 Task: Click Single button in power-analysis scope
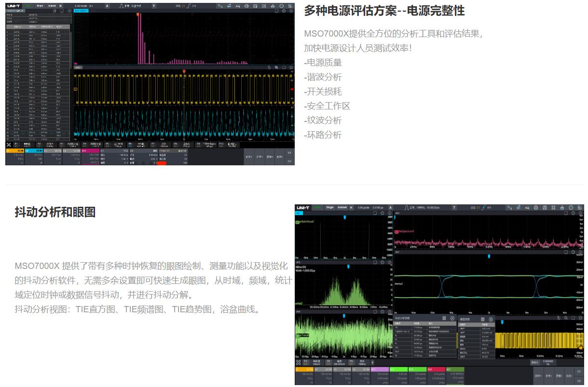pyautogui.click(x=40, y=6)
